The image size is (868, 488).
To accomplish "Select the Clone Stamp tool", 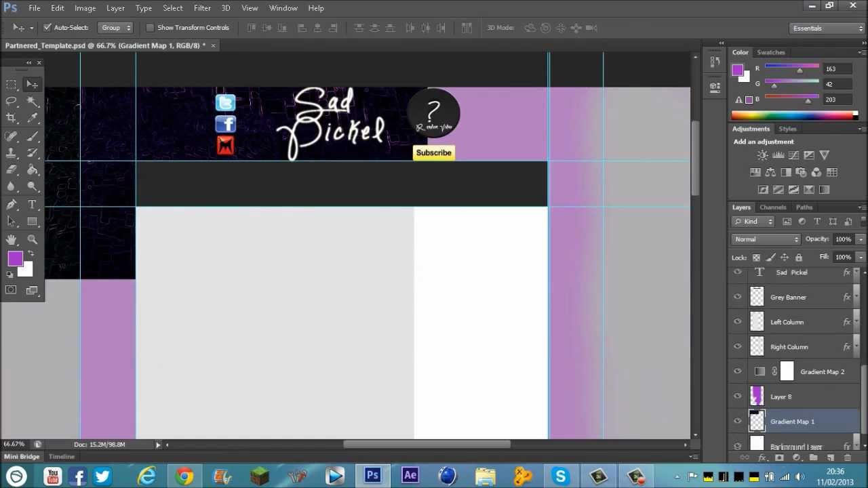I will 12,153.
